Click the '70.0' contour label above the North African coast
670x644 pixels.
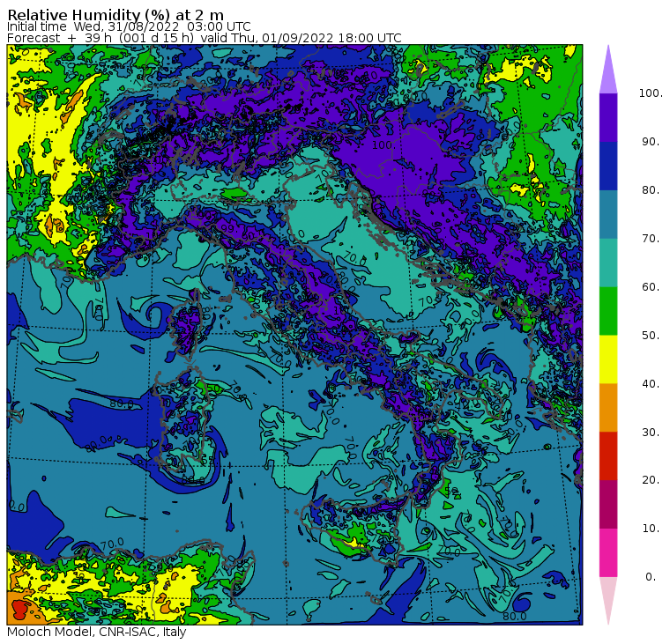pyautogui.click(x=113, y=544)
